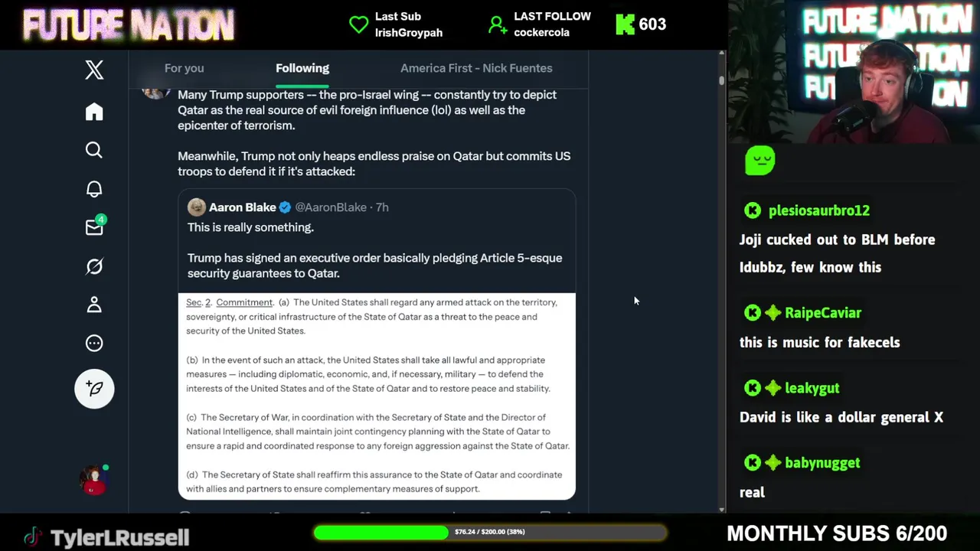Open the executive order screenshot image
This screenshot has height=551, width=980.
tap(377, 396)
